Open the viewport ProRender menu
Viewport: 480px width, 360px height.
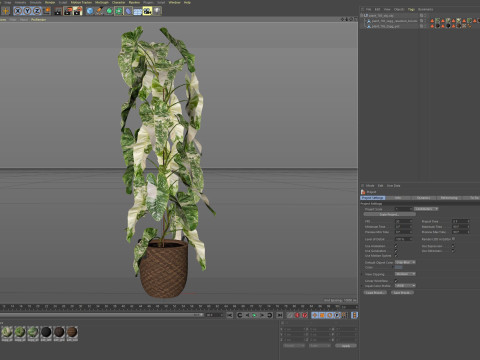point(39,20)
